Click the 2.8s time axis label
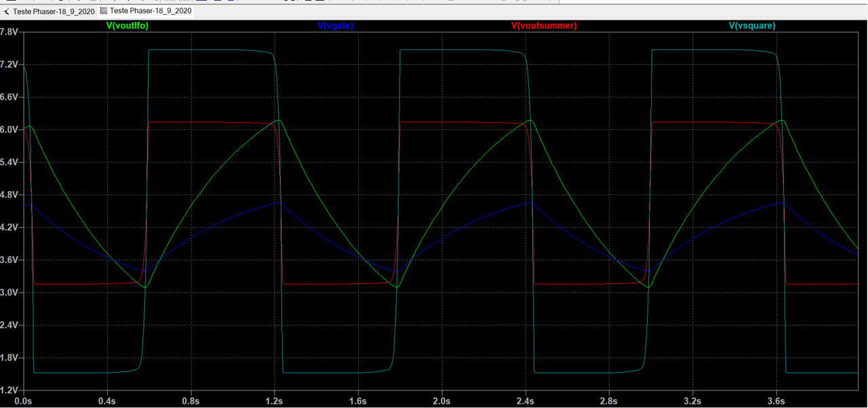868x408 pixels. click(608, 401)
